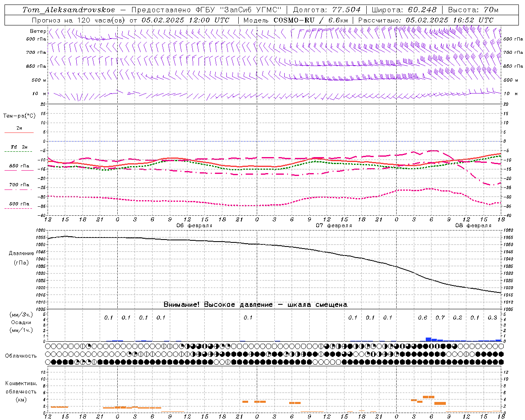Image resolution: width=525 pixels, height=420 pixels.
Task: Click the Td 2м dew point legend entry
Action: coord(19,147)
